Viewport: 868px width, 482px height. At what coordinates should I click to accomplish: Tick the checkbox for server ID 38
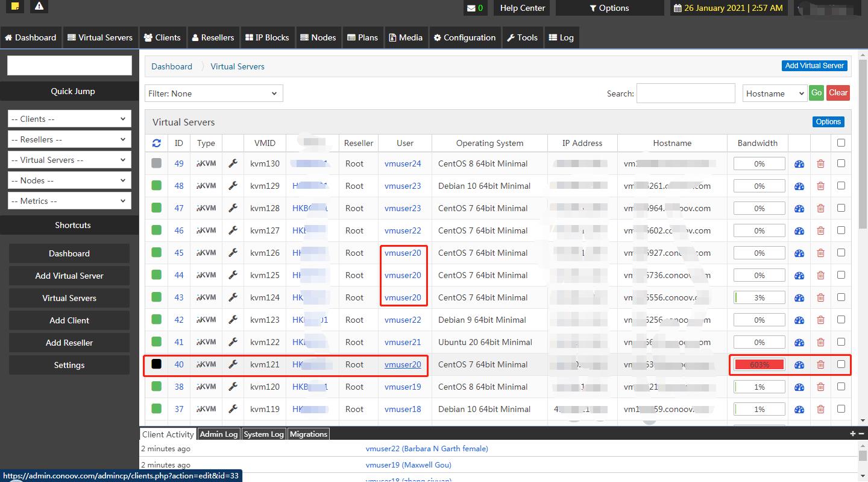841,387
